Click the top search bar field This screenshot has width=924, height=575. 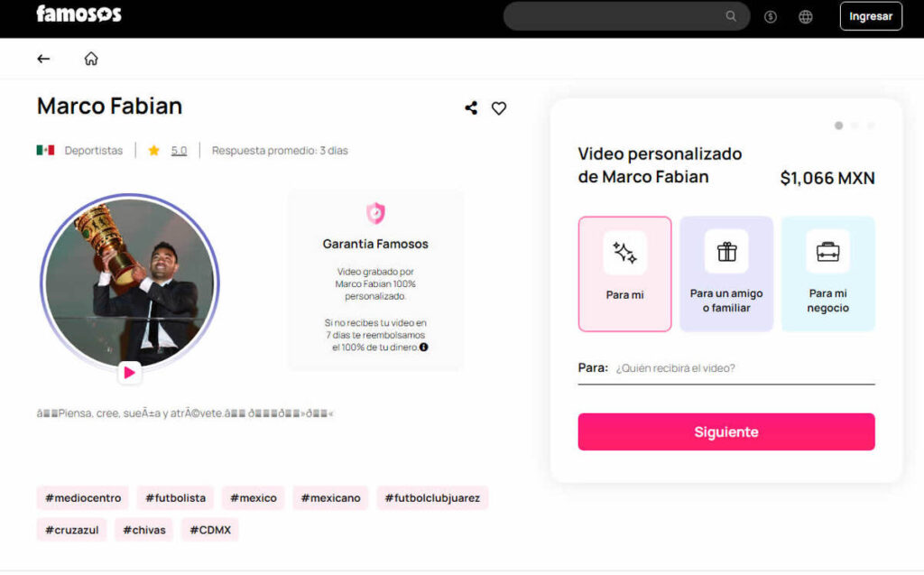(x=615, y=16)
